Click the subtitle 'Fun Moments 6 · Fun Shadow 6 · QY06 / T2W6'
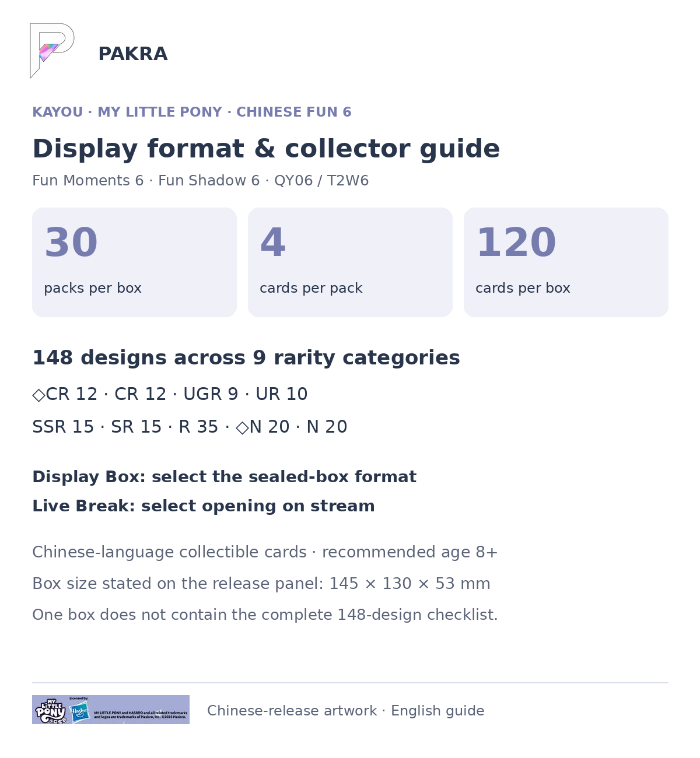The width and height of the screenshot is (700, 758). [201, 181]
